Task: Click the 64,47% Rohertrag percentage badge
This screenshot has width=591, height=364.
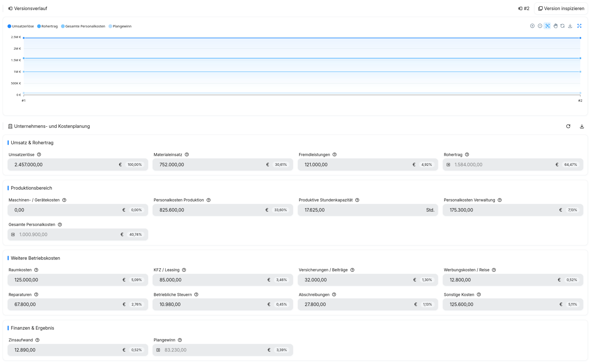Action: [571, 165]
